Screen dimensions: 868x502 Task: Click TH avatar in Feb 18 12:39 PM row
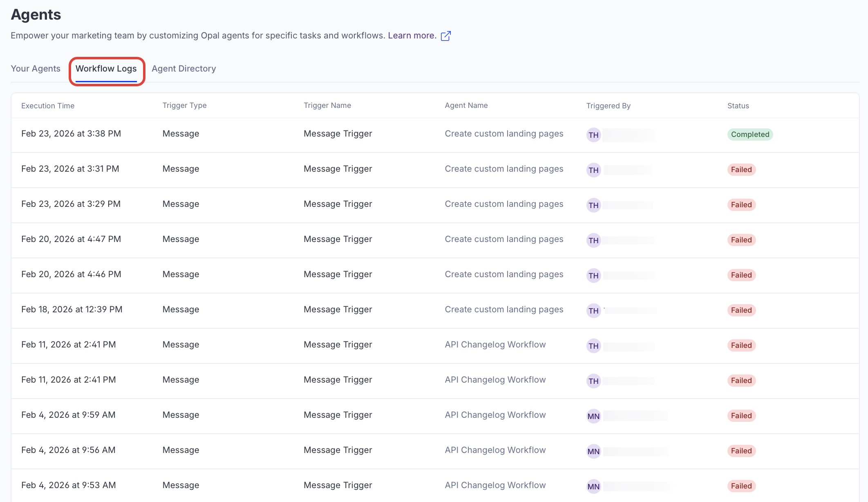tap(593, 311)
